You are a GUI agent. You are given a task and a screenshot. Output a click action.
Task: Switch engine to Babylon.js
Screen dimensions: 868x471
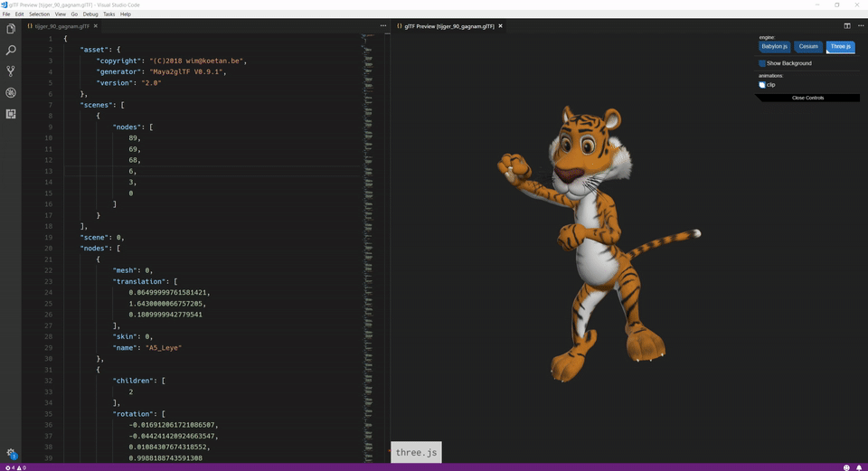(775, 46)
